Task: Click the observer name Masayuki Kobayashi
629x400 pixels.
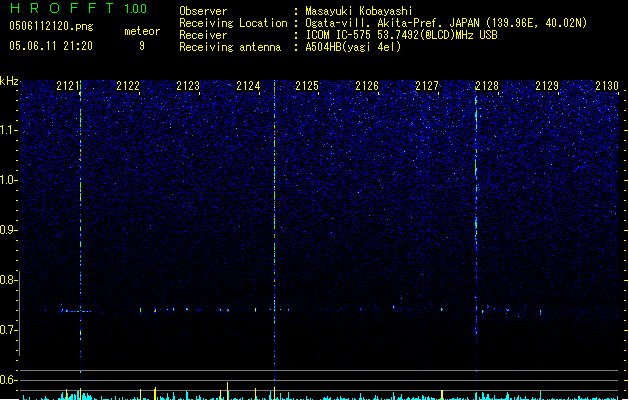Action: 359,11
